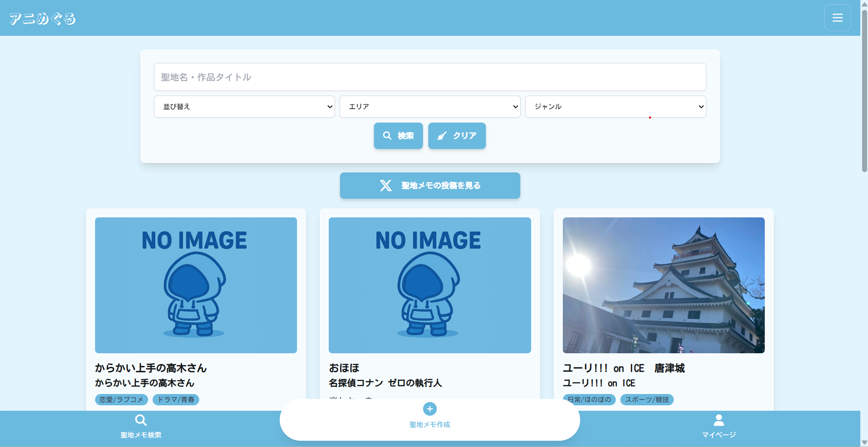Screen dimensions: 868x447
Task: Run a search with the 検索 button
Action: coord(398,135)
